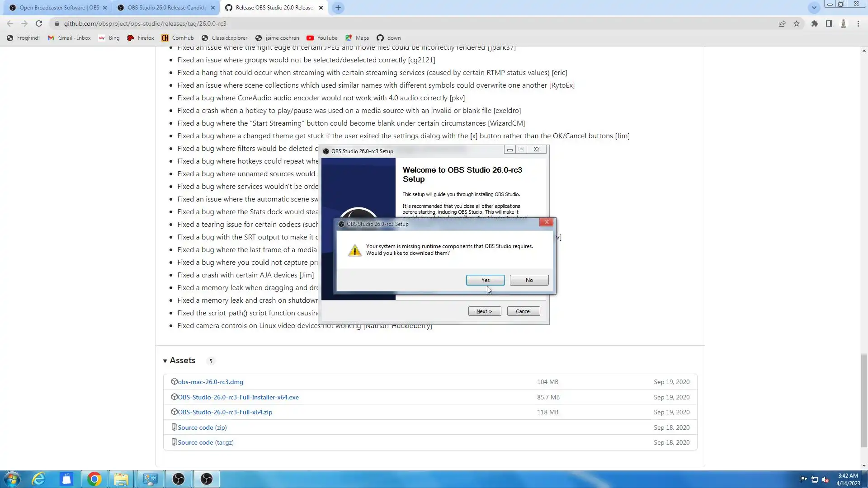Click Yes to download runtime components

pyautogui.click(x=485, y=280)
